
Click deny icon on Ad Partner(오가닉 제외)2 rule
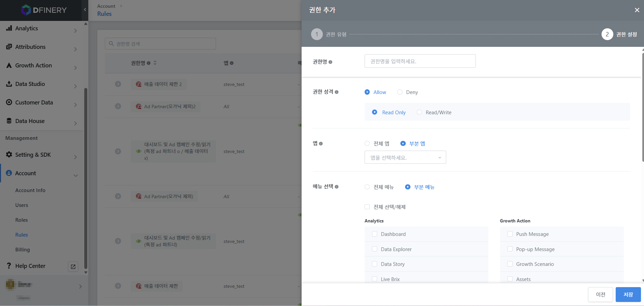[139, 106]
